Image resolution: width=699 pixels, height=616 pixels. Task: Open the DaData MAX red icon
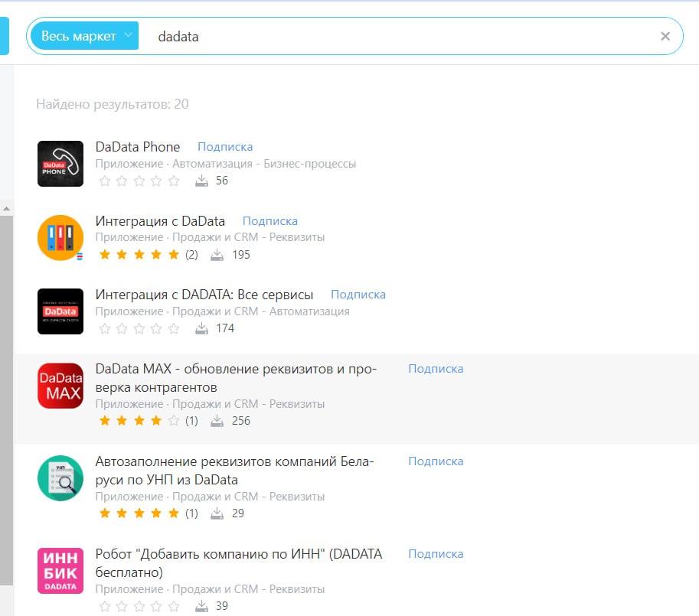coord(60,386)
